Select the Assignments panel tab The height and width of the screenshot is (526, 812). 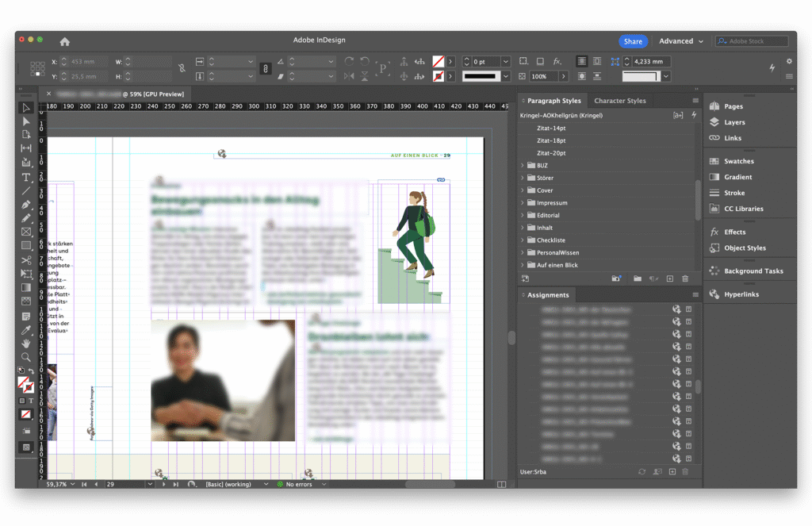[x=548, y=295]
